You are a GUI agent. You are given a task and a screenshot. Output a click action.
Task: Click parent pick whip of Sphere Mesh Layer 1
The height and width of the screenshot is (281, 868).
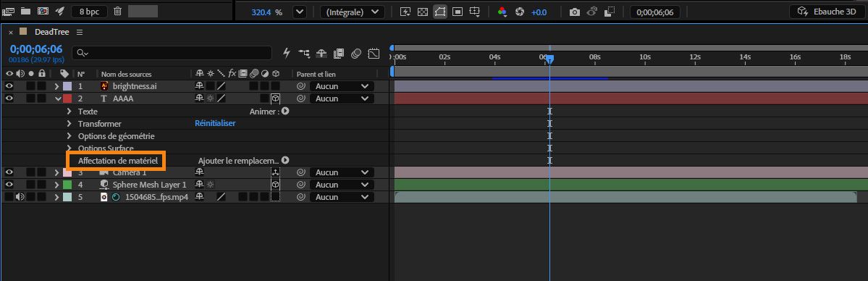tap(301, 185)
